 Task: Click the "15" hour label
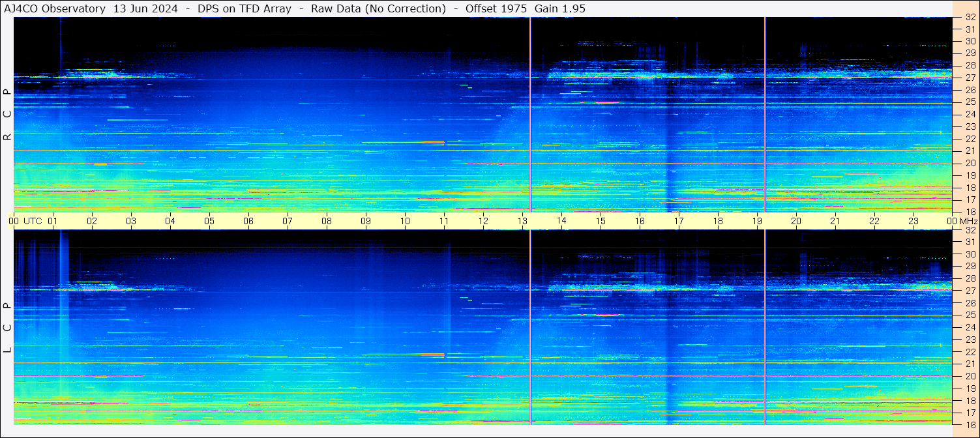(601, 221)
